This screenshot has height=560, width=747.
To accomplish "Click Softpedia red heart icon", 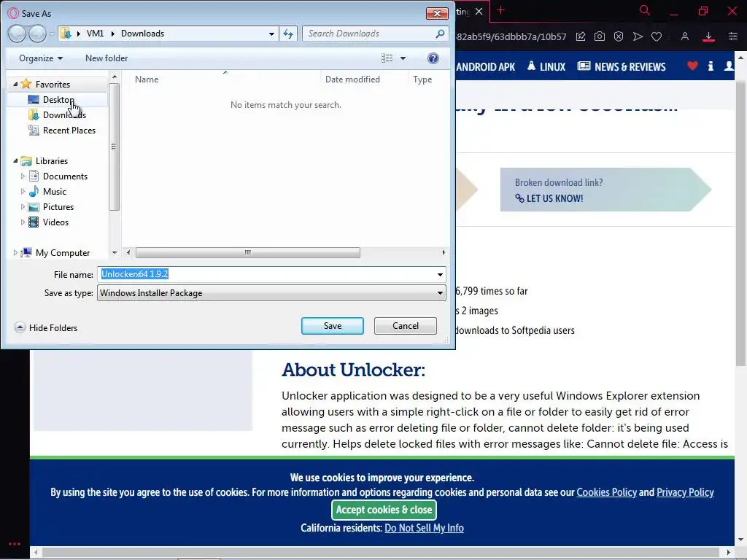I will pos(693,66).
